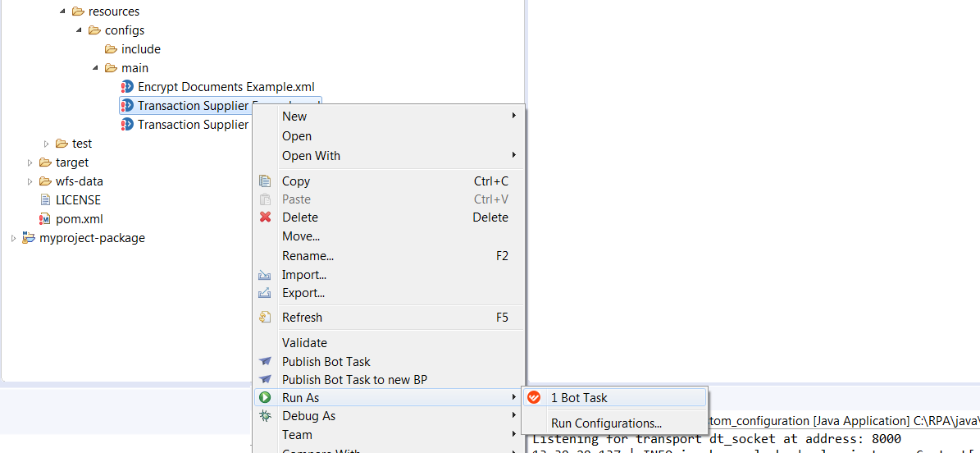The width and height of the screenshot is (980, 453).
Task: Select the include folder name
Action: click(141, 48)
